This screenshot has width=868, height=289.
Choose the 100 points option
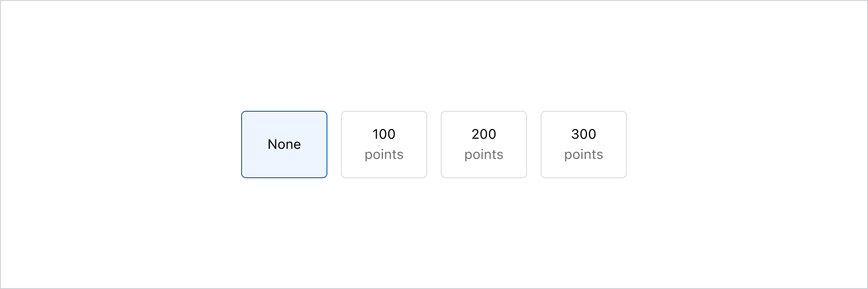click(x=384, y=144)
